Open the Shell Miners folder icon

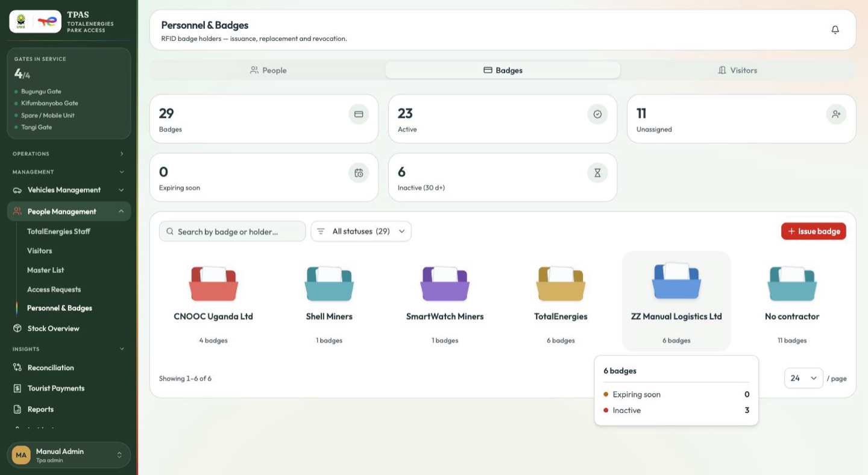click(329, 283)
